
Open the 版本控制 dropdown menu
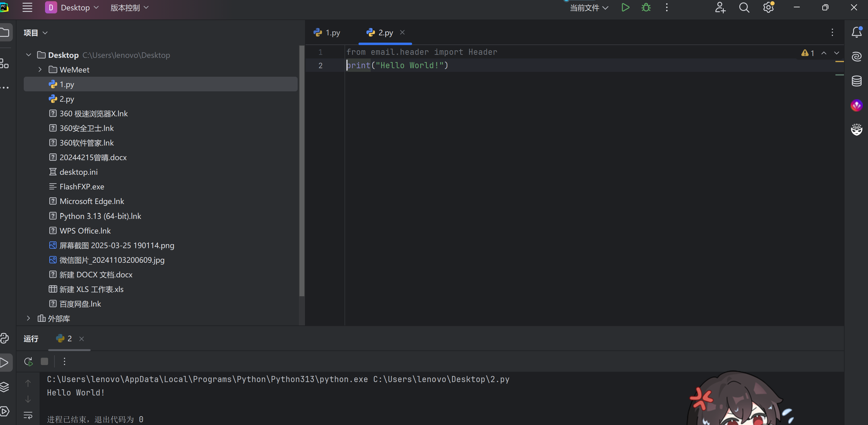tap(129, 8)
